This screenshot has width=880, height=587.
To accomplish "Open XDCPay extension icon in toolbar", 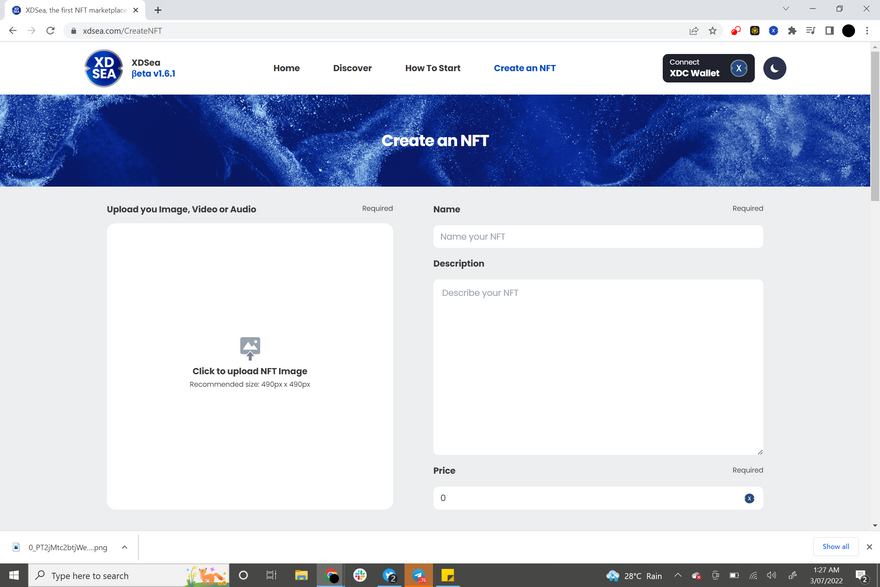I will click(773, 31).
